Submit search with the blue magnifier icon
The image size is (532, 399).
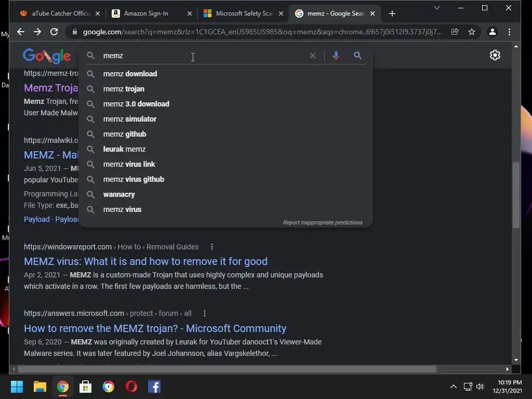pos(357,55)
